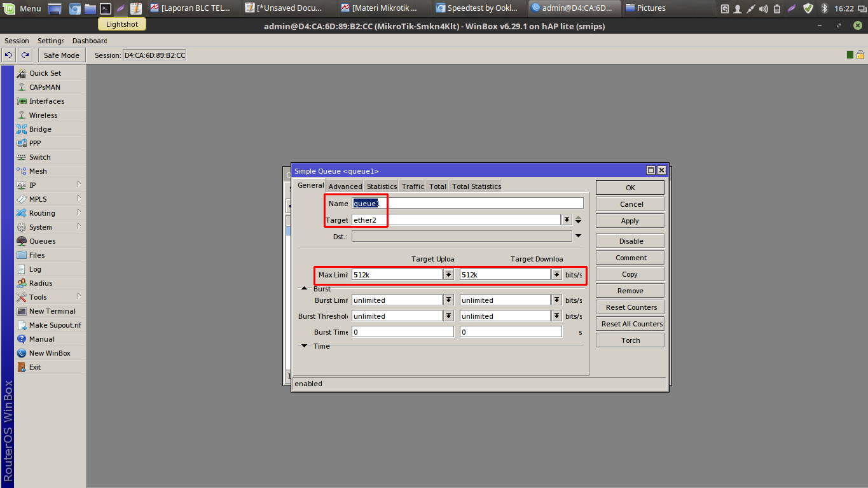Click the Disable button
This screenshot has height=488, width=868.
click(630, 241)
